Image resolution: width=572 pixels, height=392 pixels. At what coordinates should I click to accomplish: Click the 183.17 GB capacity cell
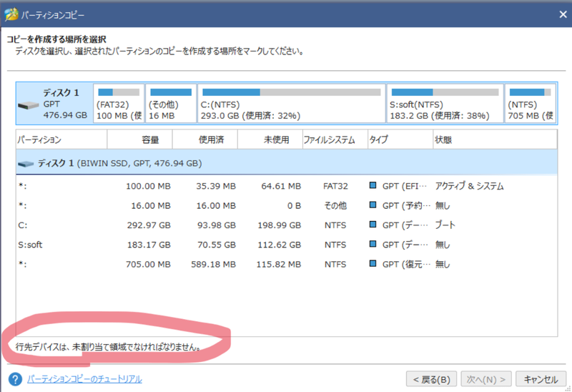pos(149,245)
